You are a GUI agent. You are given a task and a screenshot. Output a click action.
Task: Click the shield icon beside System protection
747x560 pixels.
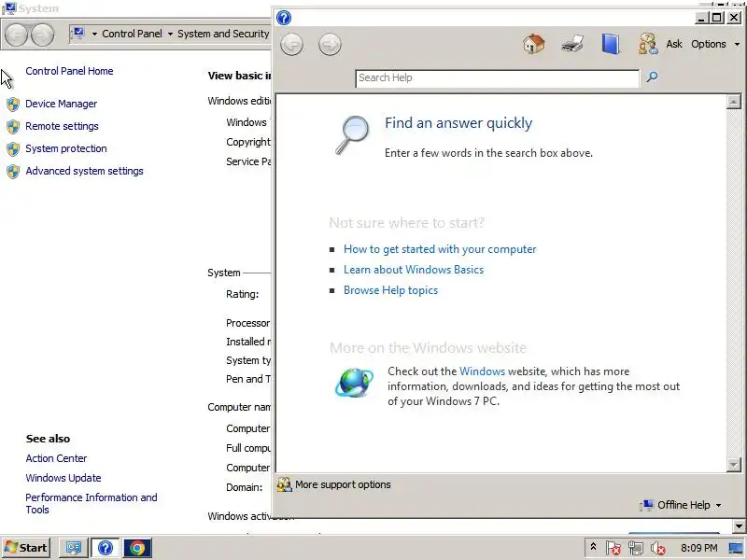pyautogui.click(x=13, y=149)
